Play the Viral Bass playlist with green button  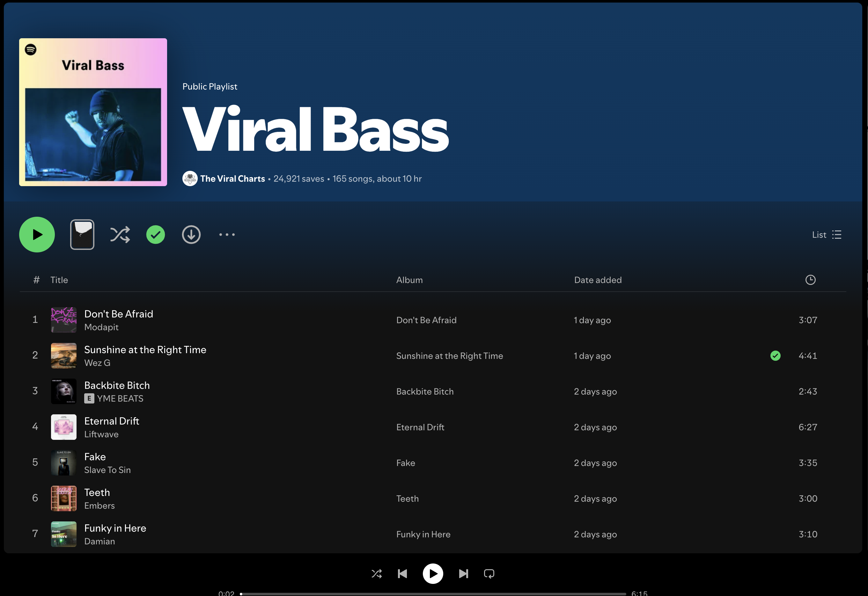pyautogui.click(x=37, y=235)
